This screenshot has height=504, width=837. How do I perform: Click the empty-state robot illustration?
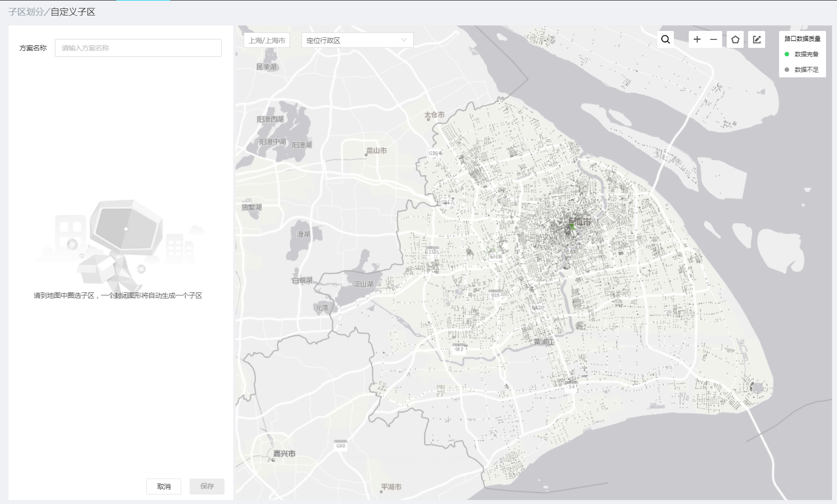point(122,247)
